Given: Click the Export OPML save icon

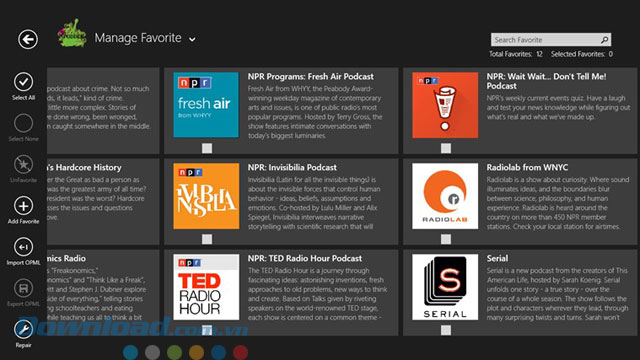Looking at the screenshot, I should tap(23, 288).
